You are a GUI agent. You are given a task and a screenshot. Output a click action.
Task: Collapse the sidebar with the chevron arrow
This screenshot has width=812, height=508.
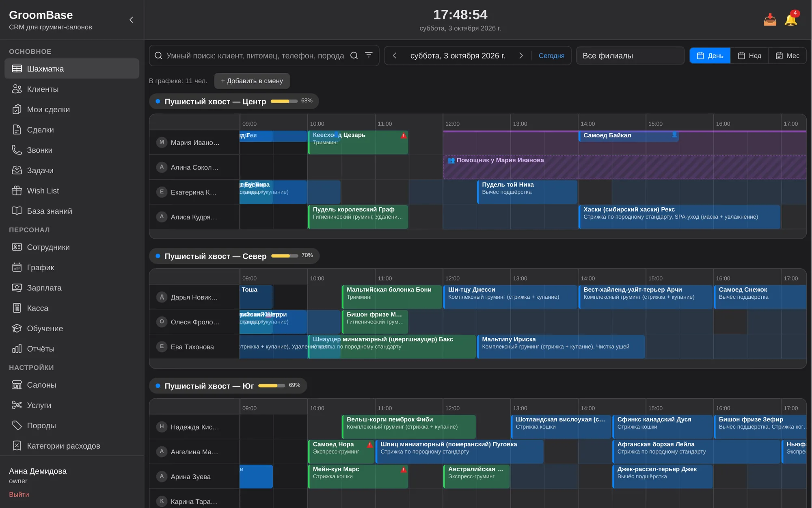point(131,20)
